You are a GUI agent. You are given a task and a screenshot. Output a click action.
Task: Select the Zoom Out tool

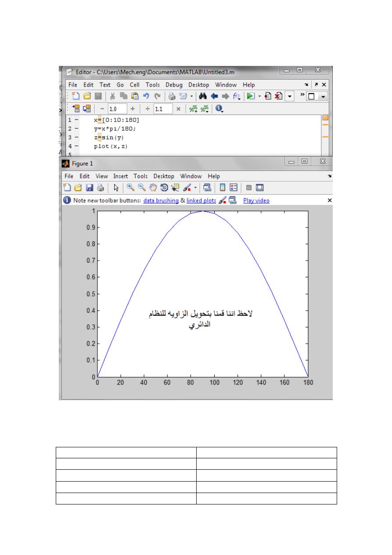point(141,188)
